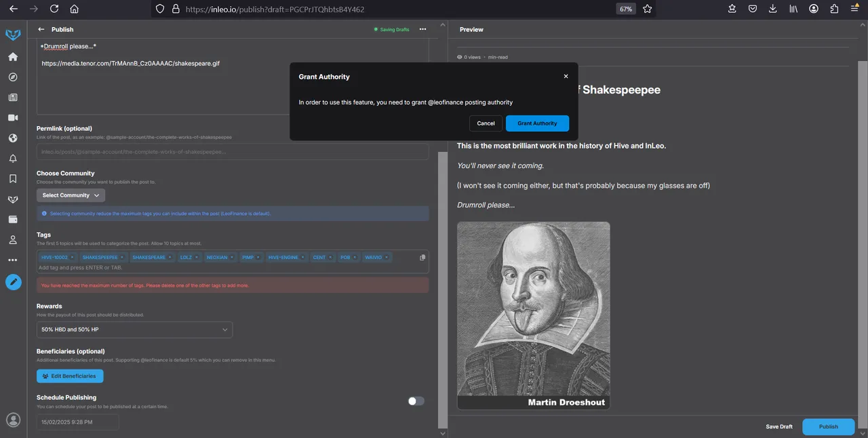Open the wallet sidebar icon

(13, 220)
